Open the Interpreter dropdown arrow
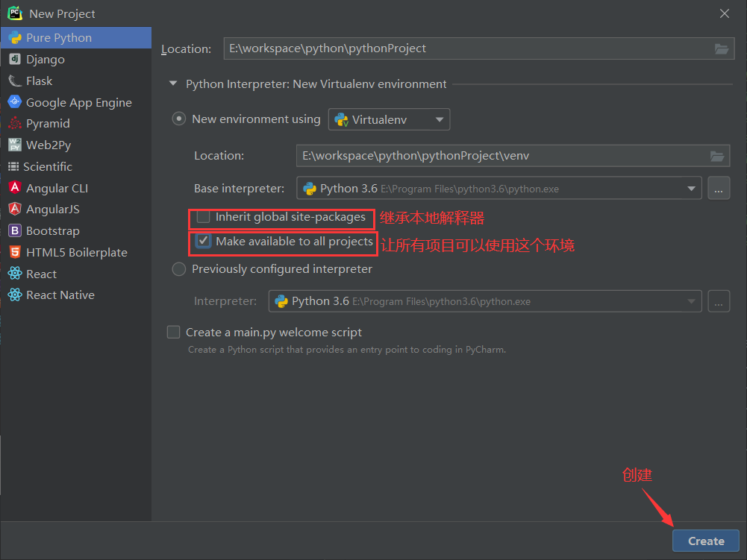747x560 pixels. (691, 301)
